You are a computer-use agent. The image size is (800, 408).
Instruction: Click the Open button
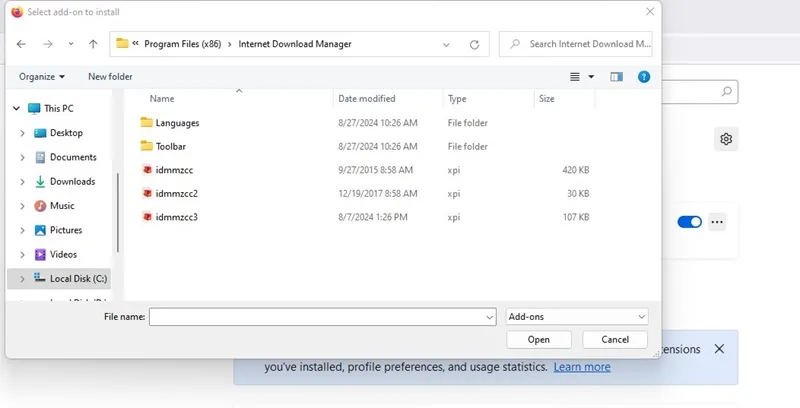click(x=539, y=340)
